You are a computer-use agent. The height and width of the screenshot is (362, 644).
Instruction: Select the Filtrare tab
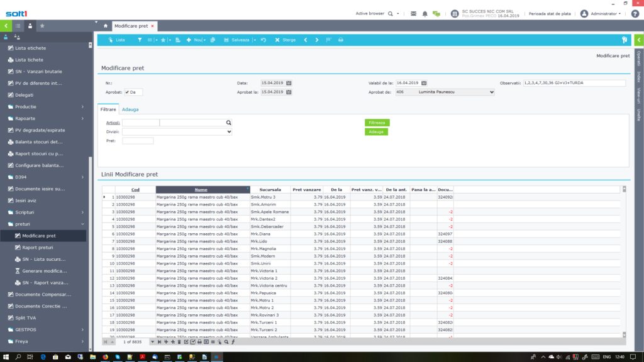(108, 109)
